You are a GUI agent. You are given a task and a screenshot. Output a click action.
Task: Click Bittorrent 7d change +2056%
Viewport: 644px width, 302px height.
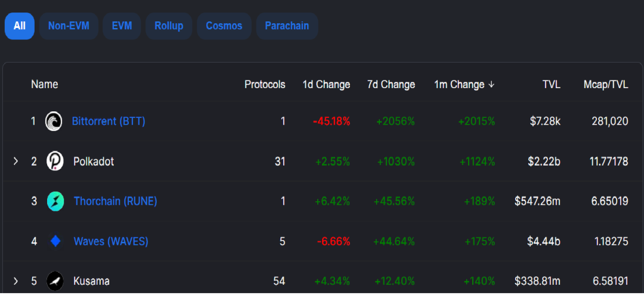[x=395, y=122]
